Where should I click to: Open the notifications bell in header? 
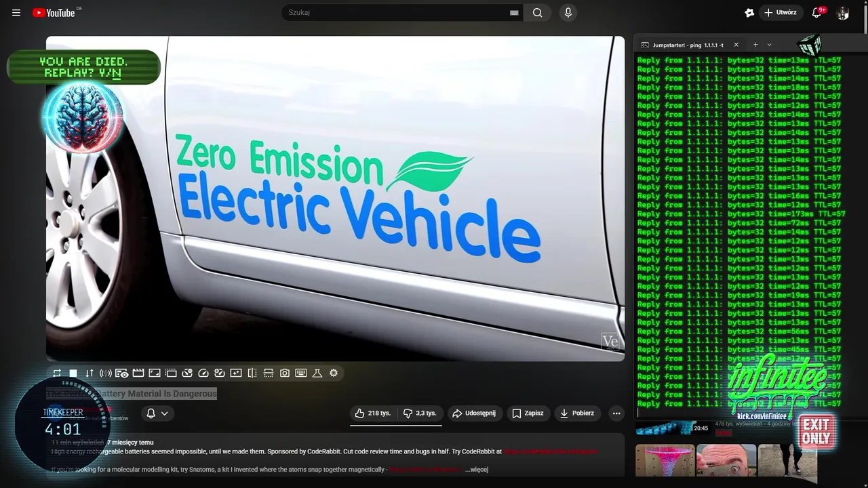point(817,13)
